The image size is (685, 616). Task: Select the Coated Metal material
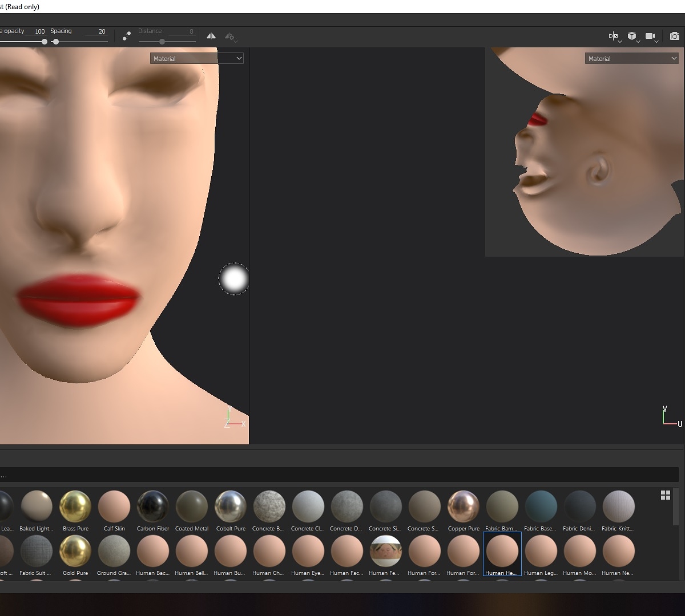(x=192, y=511)
